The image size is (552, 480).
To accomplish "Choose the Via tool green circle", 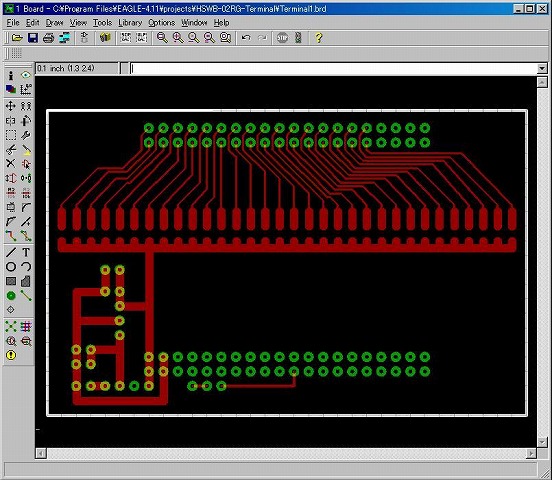I will (x=11, y=296).
